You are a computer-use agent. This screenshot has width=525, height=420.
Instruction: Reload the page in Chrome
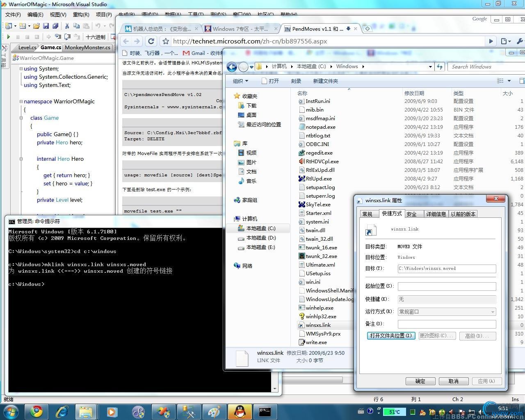(151, 41)
